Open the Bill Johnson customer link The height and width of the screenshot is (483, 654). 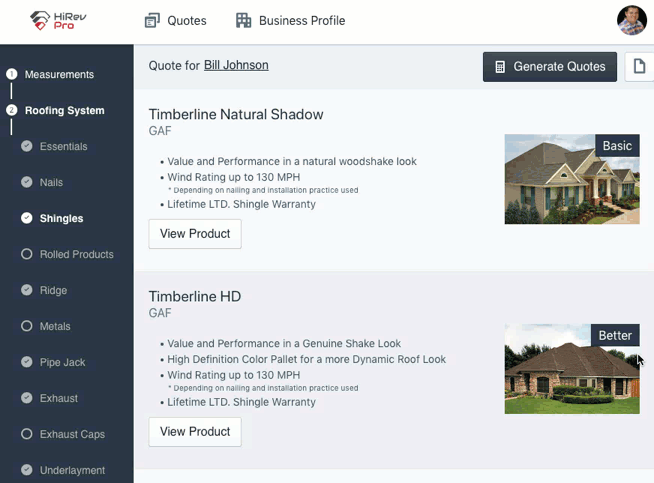coord(236,65)
